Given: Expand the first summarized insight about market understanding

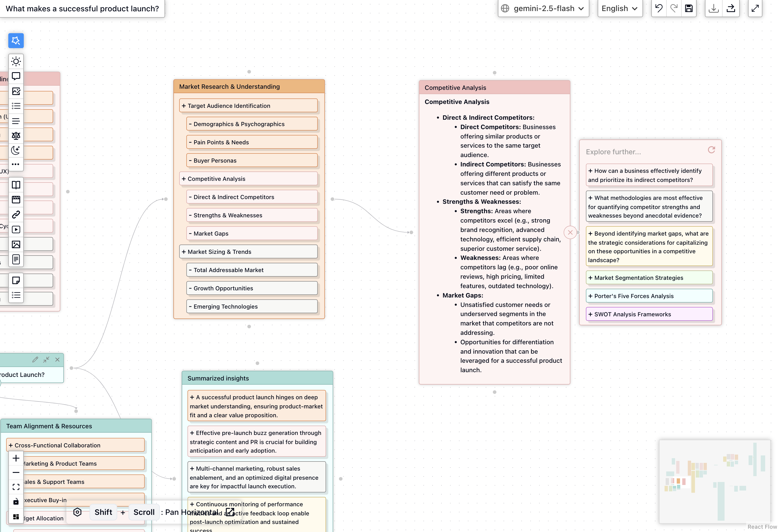Looking at the screenshot, I should coord(257,406).
